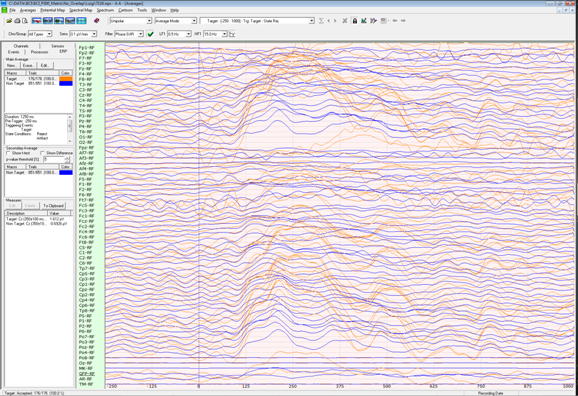The image size is (578, 396).
Task: Switch to the Channels tab
Action: pyautogui.click(x=21, y=46)
